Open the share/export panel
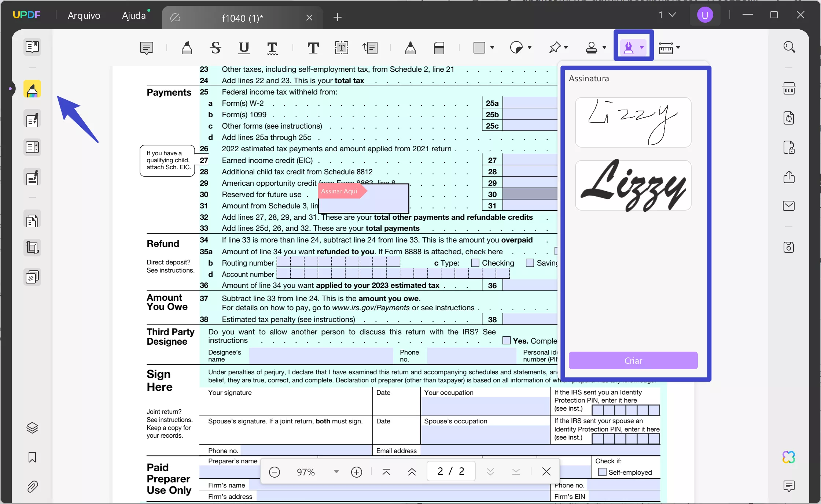821x504 pixels. [x=789, y=177]
